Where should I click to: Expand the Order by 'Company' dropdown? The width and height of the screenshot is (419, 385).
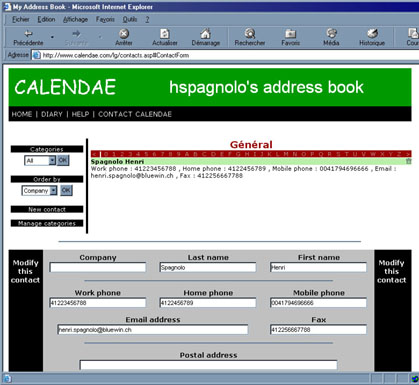pos(53,191)
